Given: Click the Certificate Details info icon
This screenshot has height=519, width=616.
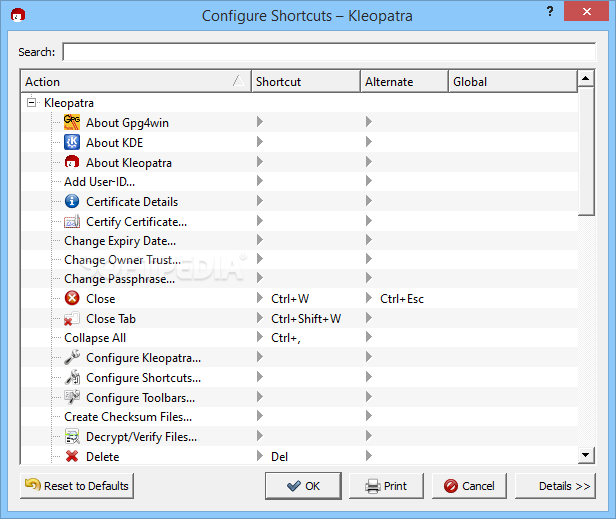Looking at the screenshot, I should point(72,201).
